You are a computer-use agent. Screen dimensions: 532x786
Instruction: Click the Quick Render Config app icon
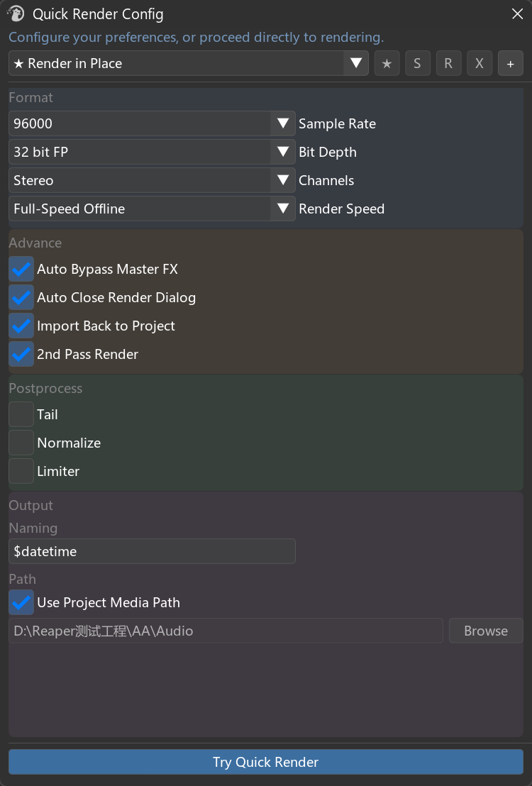[x=16, y=13]
